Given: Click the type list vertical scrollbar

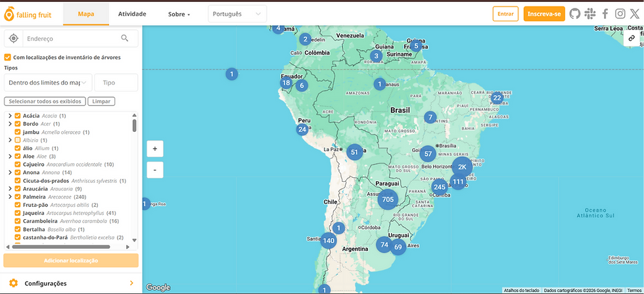Looking at the screenshot, I should [x=134, y=125].
